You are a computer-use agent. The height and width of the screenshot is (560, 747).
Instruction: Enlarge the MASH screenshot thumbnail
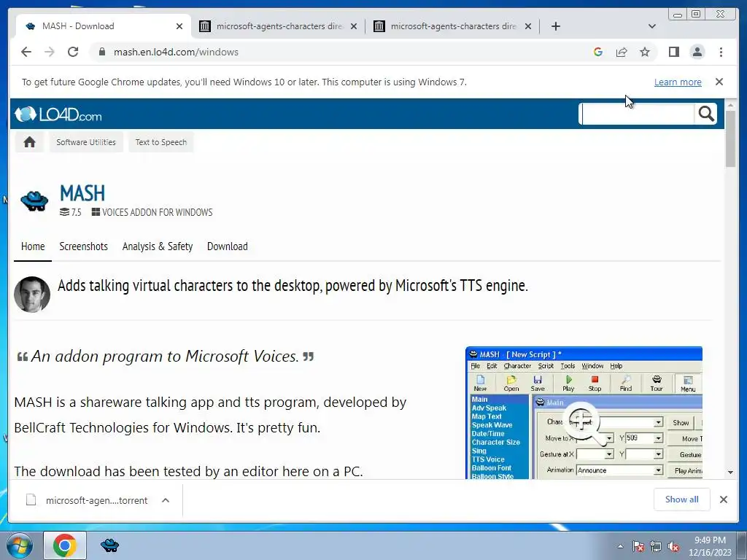[584, 413]
